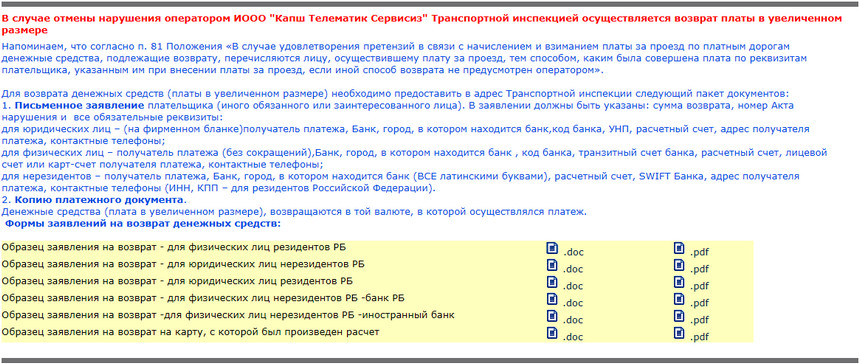Download .doc link for нерезидентов РБ -иностранный банк
Viewport: 860px width, 364px height.
click(x=573, y=320)
